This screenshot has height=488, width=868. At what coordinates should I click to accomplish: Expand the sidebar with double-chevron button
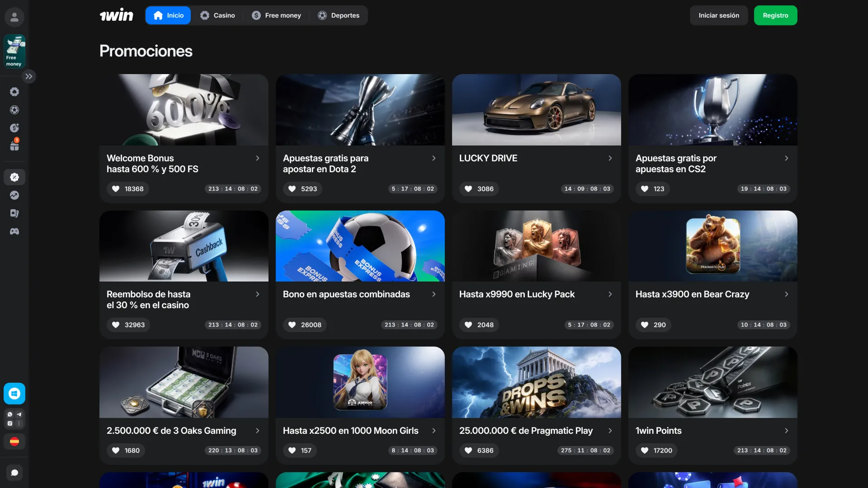[29, 76]
